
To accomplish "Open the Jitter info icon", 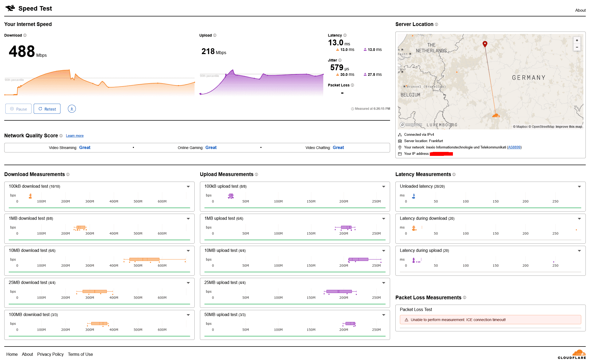I will 340,60.
